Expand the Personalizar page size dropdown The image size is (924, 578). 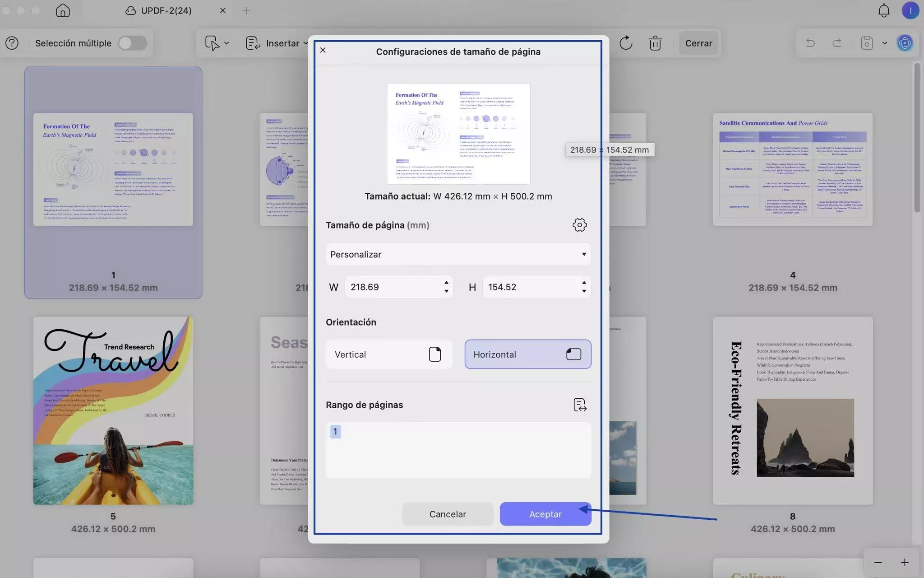(x=458, y=254)
